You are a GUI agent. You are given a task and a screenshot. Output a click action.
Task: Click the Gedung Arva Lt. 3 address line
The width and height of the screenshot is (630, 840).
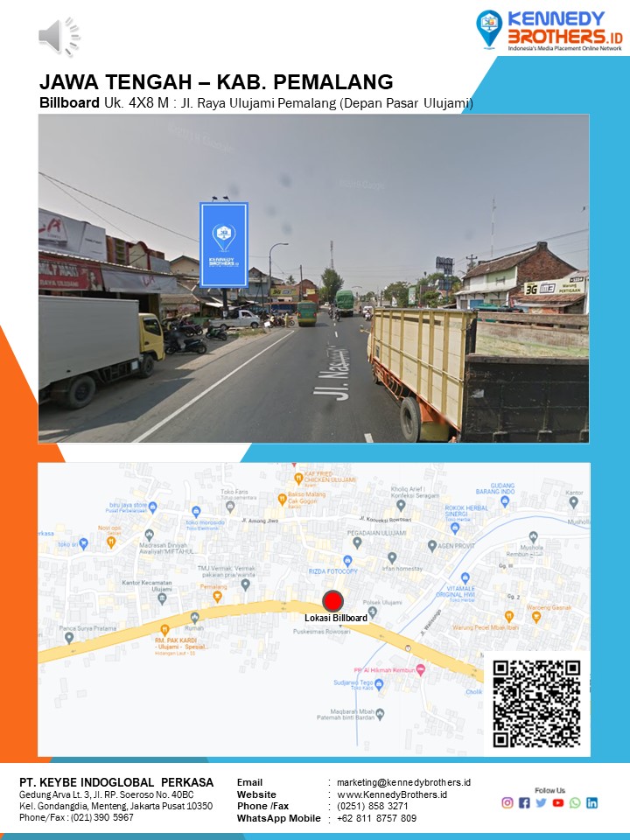107,794
